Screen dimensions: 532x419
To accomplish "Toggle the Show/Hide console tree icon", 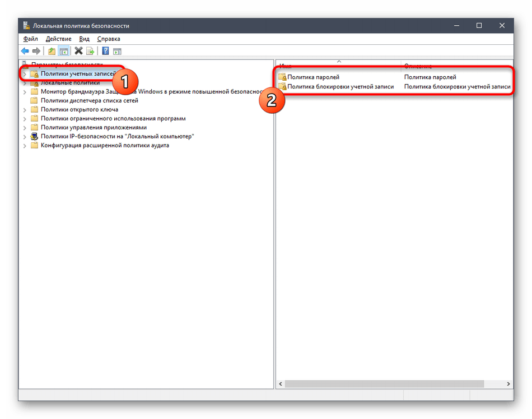I will coord(64,51).
